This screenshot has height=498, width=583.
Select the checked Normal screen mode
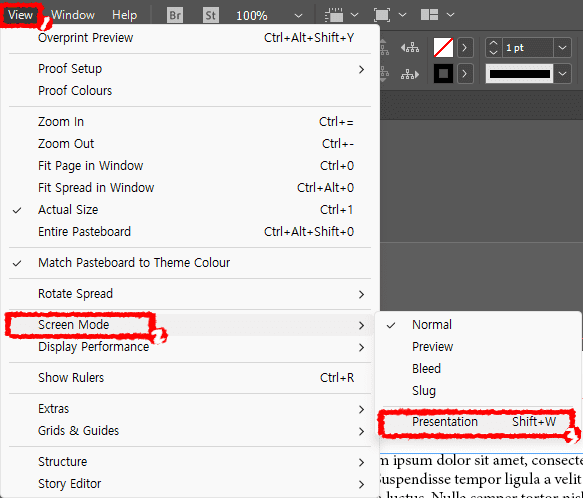click(x=478, y=325)
